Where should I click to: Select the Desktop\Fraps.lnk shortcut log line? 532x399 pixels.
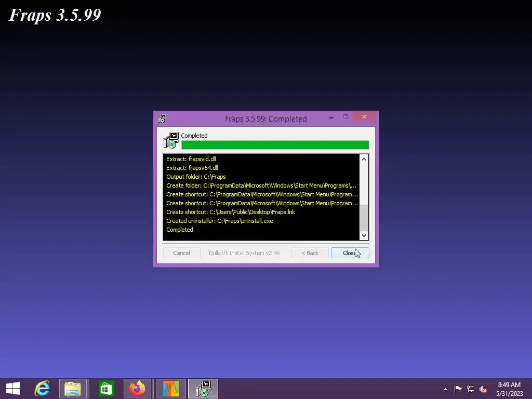click(230, 212)
